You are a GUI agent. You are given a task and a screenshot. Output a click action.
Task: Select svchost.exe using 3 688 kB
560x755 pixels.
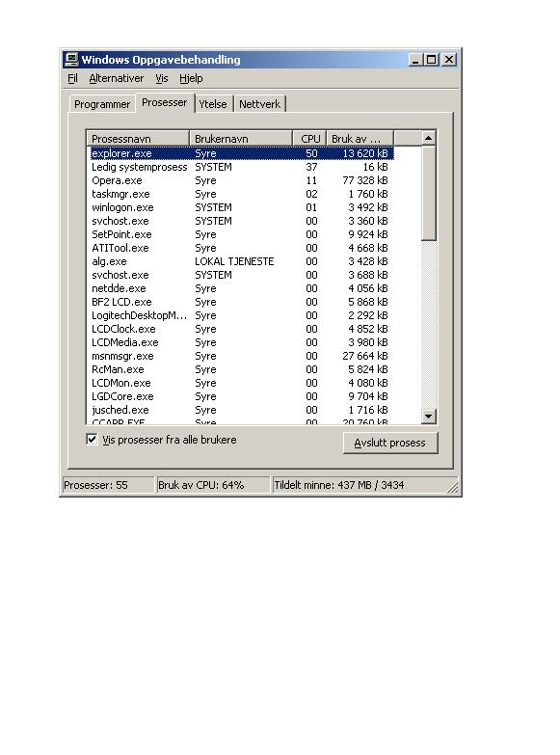pos(242,275)
